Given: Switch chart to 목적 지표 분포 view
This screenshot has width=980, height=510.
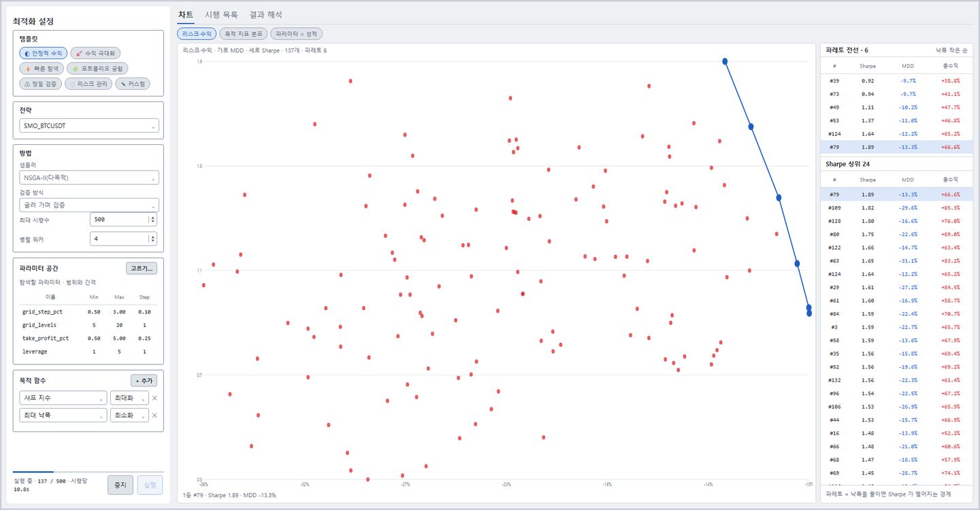Looking at the screenshot, I should coord(243,33).
